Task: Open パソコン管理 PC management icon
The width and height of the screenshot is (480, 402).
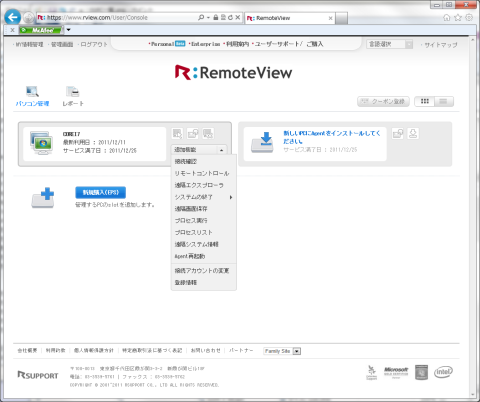Action: (x=32, y=96)
